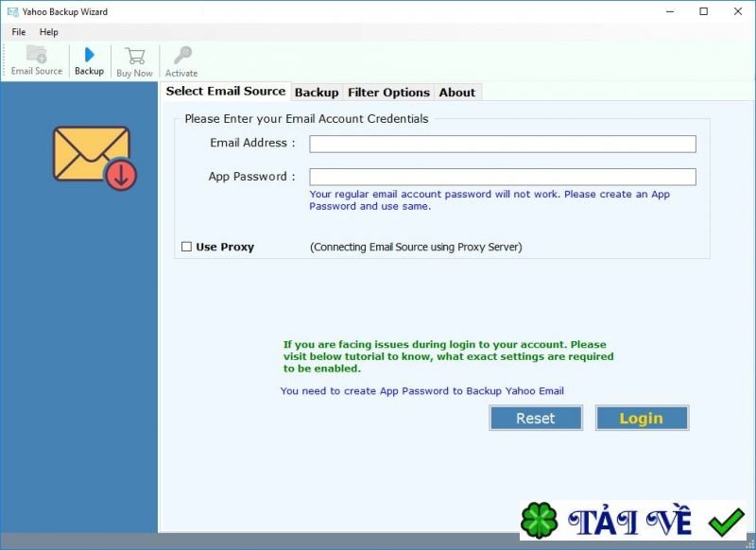Click the Reset button

click(536, 418)
